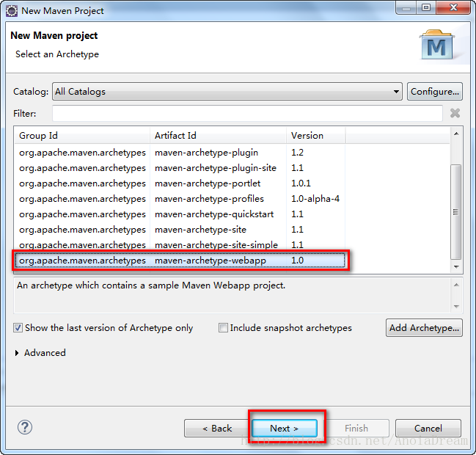
Task: Select the maven-archetype-webapp row
Action: [180, 261]
